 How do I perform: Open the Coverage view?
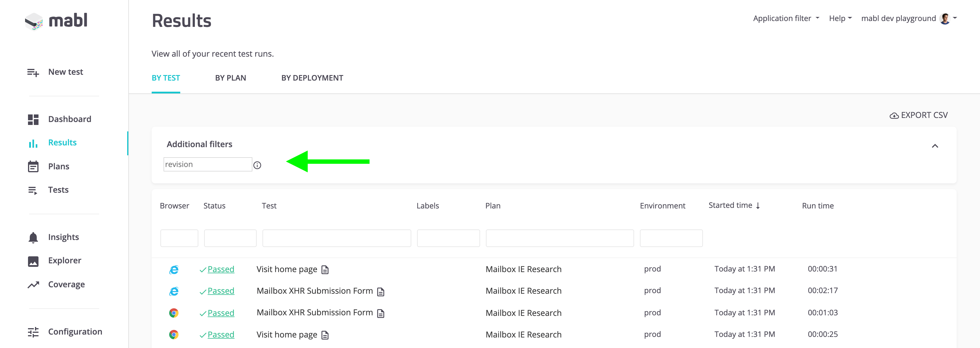pos(66,284)
